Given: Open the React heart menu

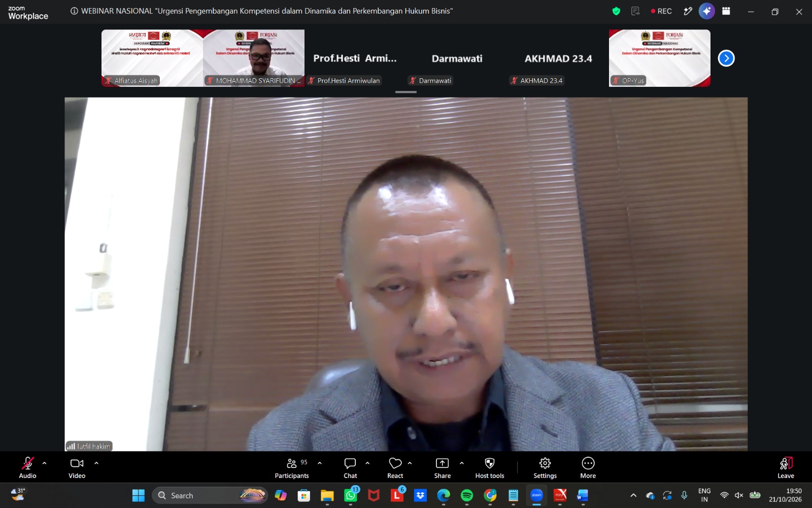Looking at the screenshot, I should click(x=395, y=467).
